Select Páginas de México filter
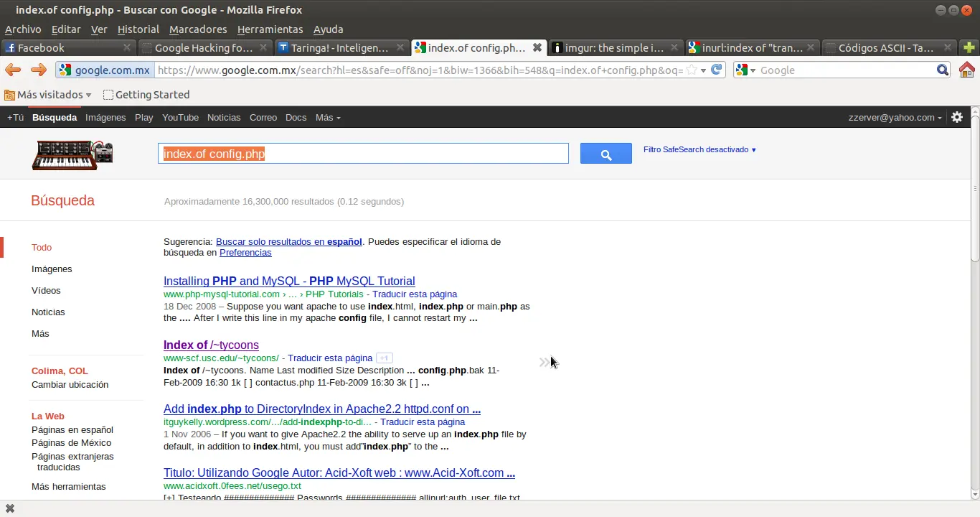This screenshot has width=980, height=517. (71, 442)
